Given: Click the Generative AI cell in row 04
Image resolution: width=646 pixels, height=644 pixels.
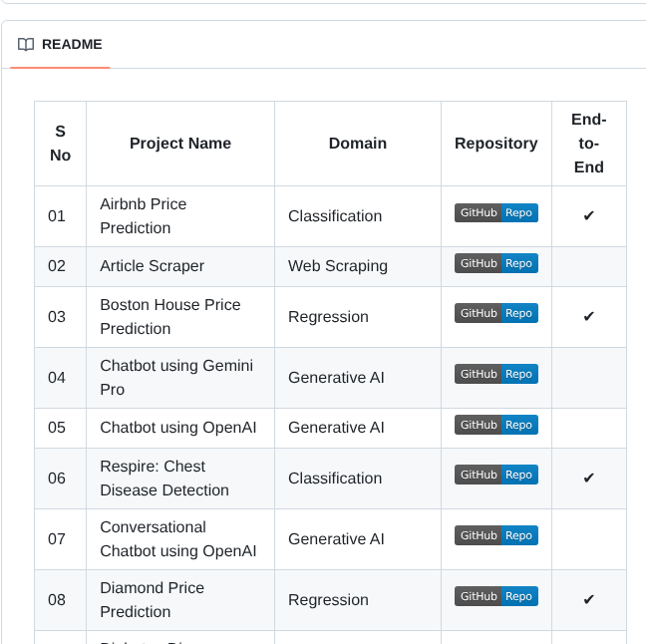Looking at the screenshot, I should (x=336, y=378).
